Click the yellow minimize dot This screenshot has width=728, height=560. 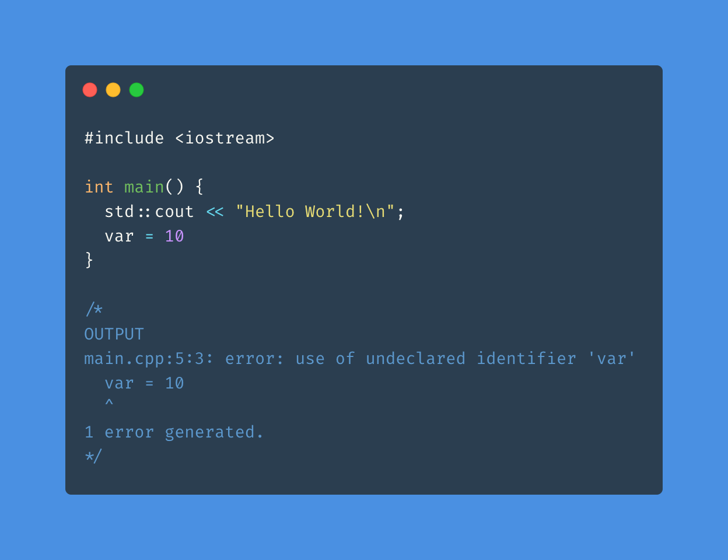tap(113, 90)
